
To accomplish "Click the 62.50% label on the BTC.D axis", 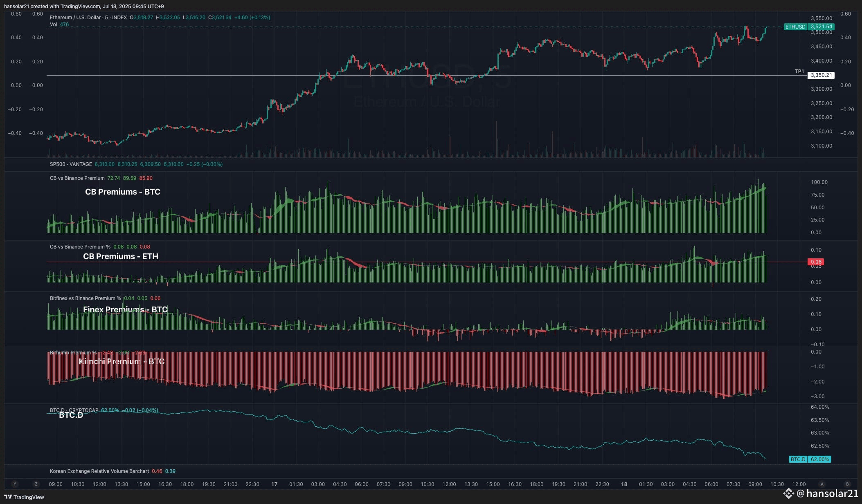I will [x=820, y=446].
